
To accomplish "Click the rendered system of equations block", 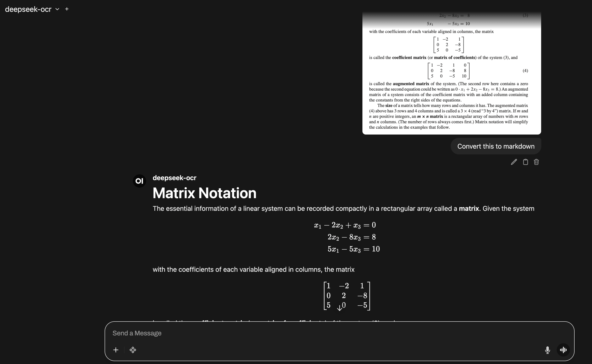I will click(347, 237).
